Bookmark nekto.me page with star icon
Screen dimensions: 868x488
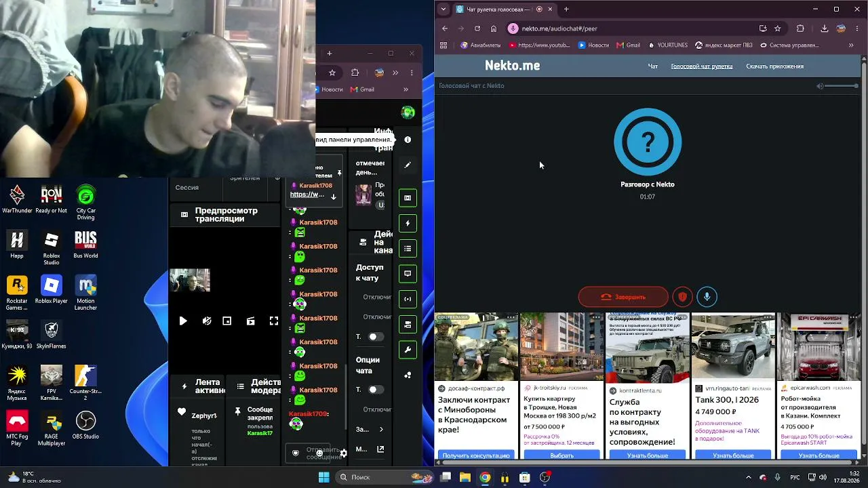click(x=778, y=28)
